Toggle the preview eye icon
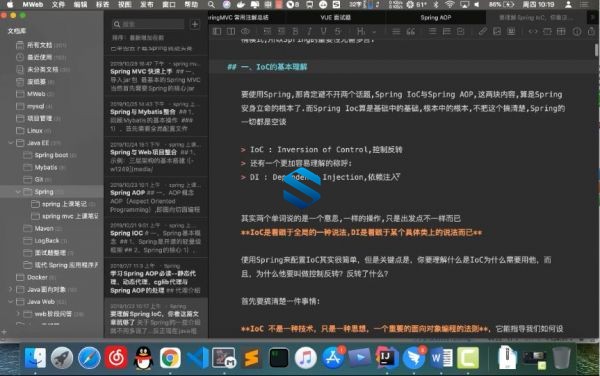The width and height of the screenshot is (600, 376). (x=245, y=31)
